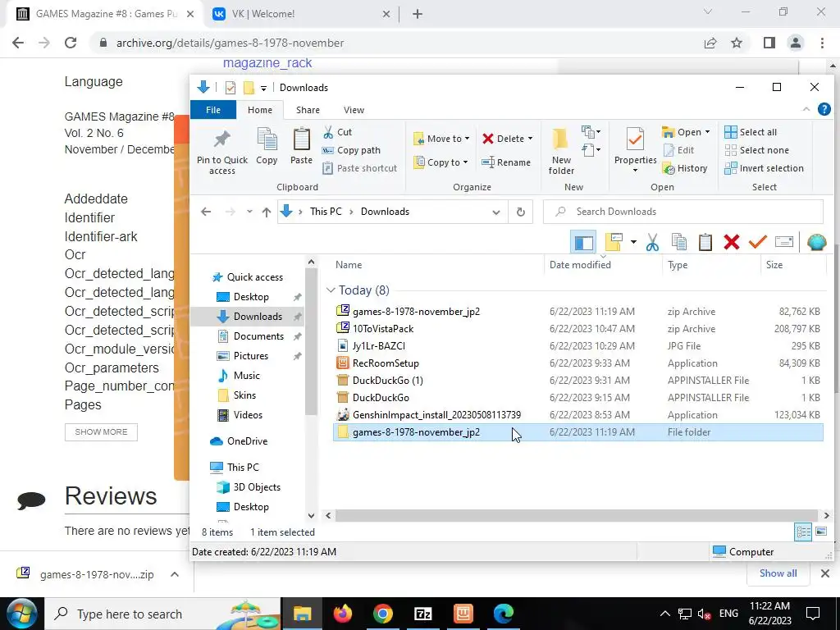Screen dimensions: 840x630
Task: Create a New folder from ribbon
Action: pos(561,151)
